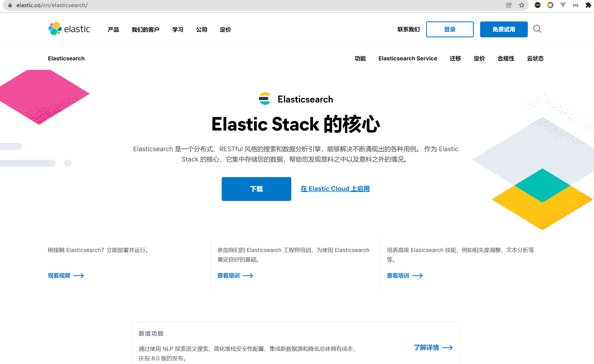Click the 登录 login button
This screenshot has width=594, height=364.
point(450,29)
